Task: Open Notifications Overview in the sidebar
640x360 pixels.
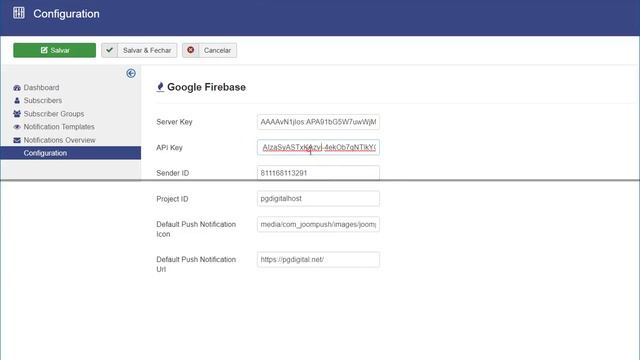Action: [x=60, y=140]
